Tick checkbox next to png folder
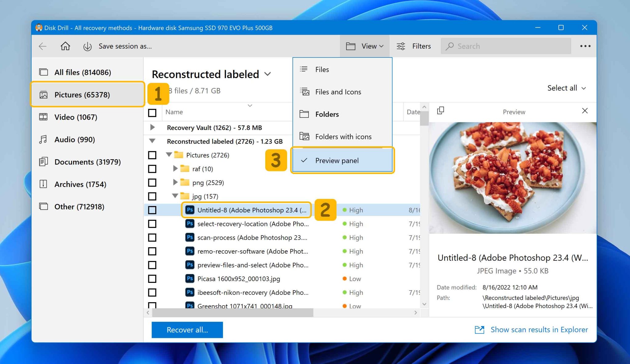This screenshot has height=364, width=630. (x=152, y=183)
